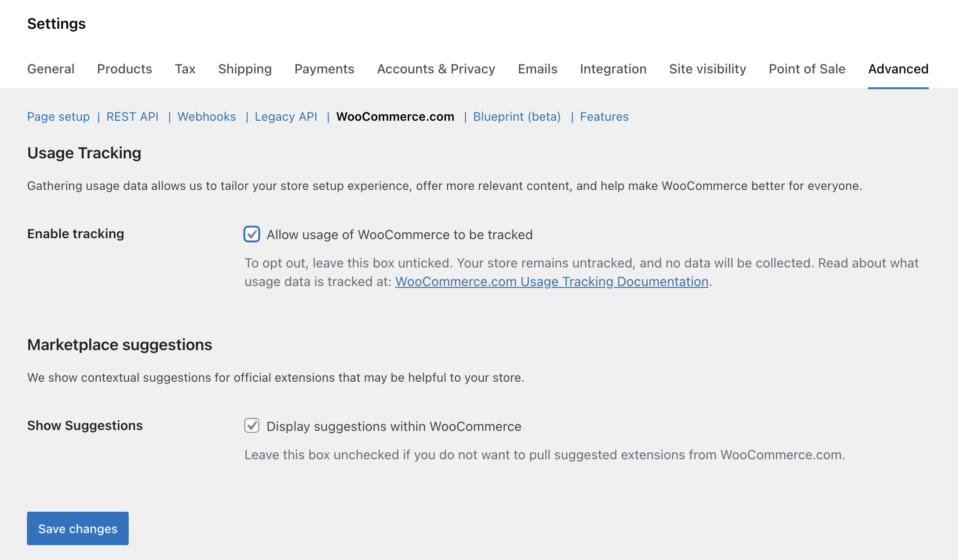
Task: Switch to the Products tab
Action: (x=125, y=69)
